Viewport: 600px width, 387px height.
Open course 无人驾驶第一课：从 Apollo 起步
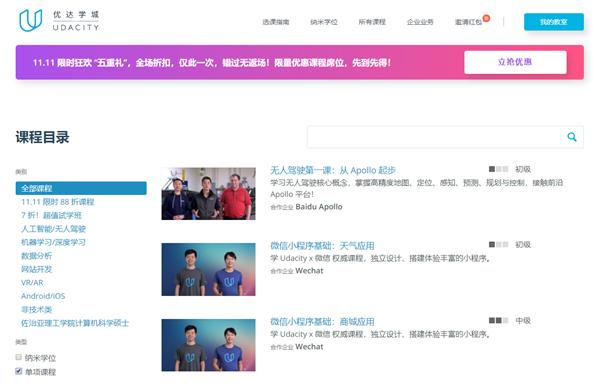(333, 170)
